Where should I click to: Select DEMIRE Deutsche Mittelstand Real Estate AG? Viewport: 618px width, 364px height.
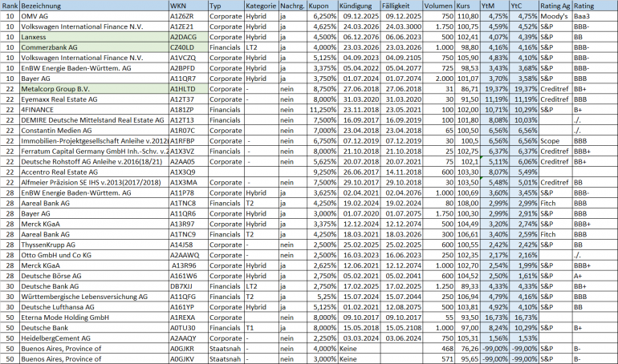point(94,120)
